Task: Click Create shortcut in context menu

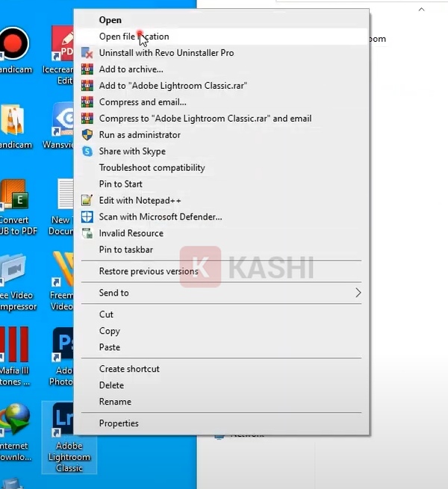Action: (x=129, y=369)
